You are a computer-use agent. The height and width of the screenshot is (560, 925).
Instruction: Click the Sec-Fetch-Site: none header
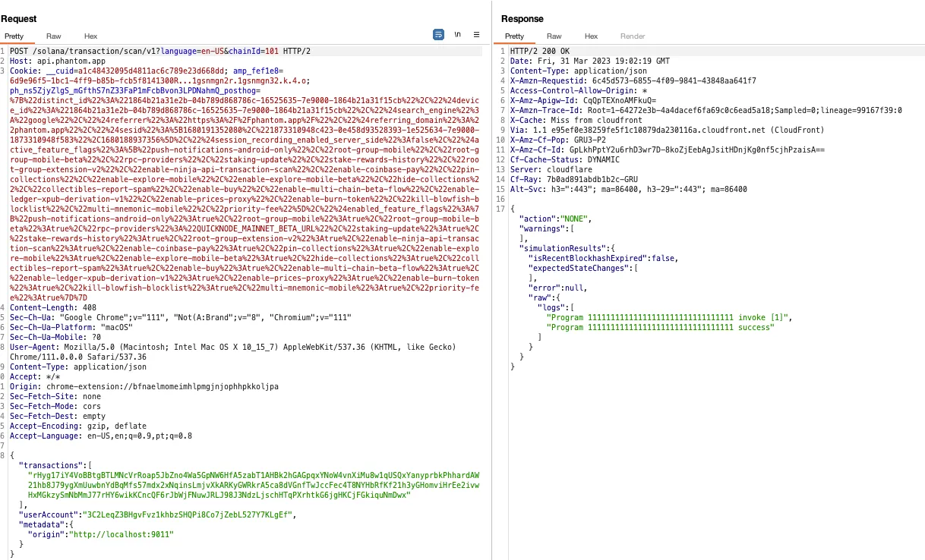point(55,396)
